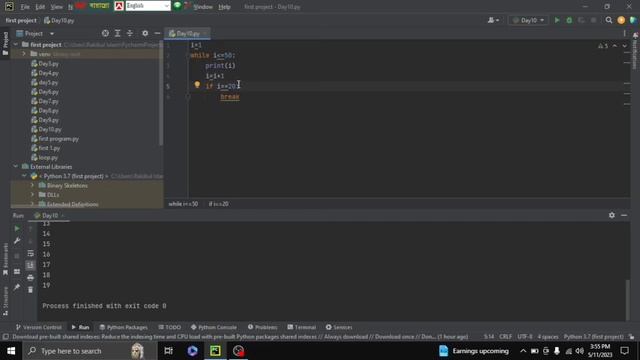Open Day10 run configuration dropdown
The image size is (640, 360).
point(529,20)
